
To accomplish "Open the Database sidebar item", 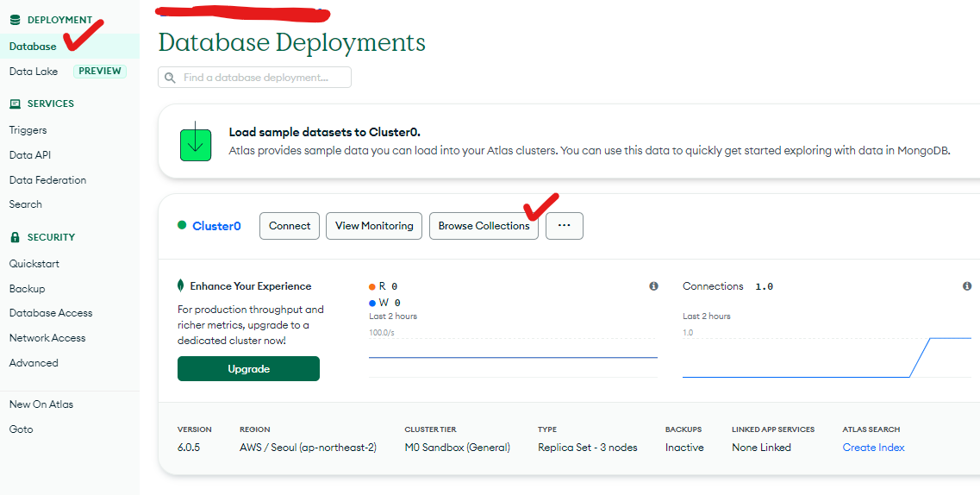I will (x=33, y=47).
